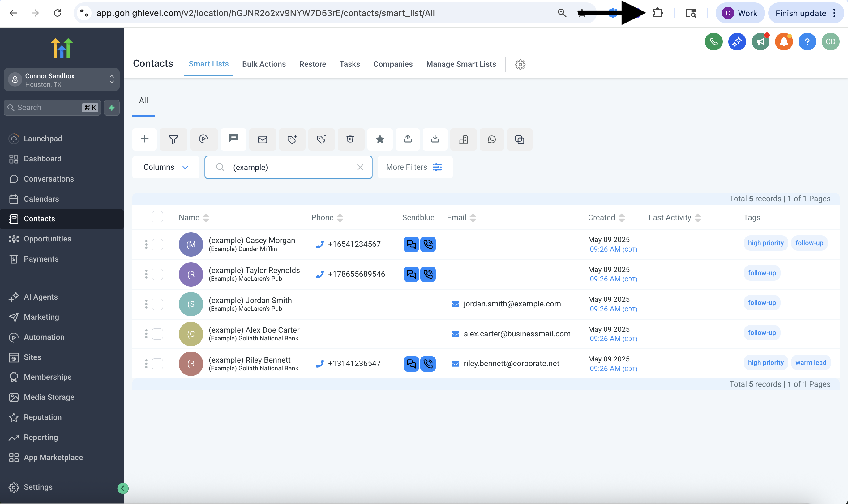Click the send review request star icon
The width and height of the screenshot is (848, 504).
[x=380, y=139]
